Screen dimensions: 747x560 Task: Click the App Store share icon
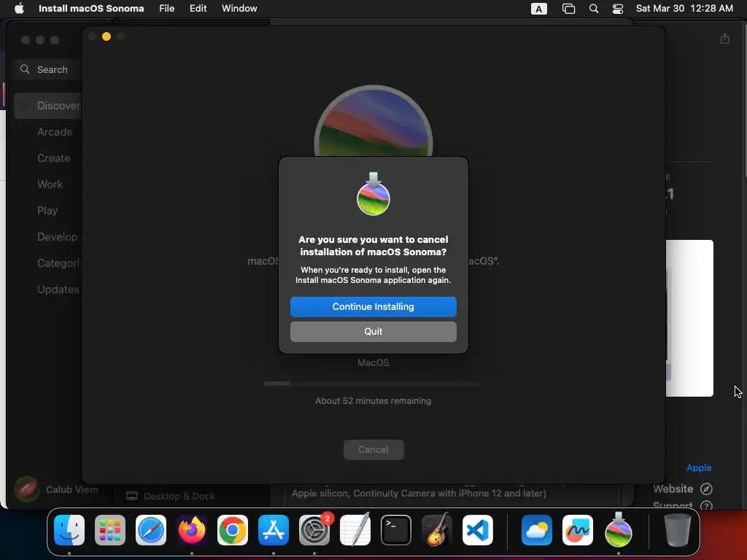coord(724,39)
